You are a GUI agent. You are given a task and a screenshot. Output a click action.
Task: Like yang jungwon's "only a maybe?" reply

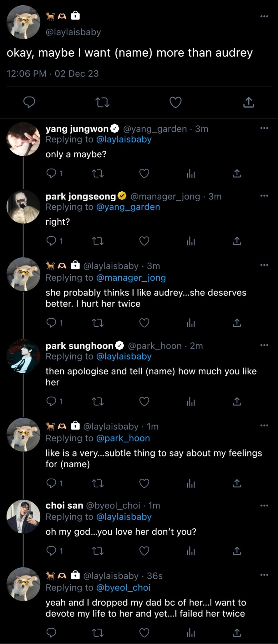[144, 173]
